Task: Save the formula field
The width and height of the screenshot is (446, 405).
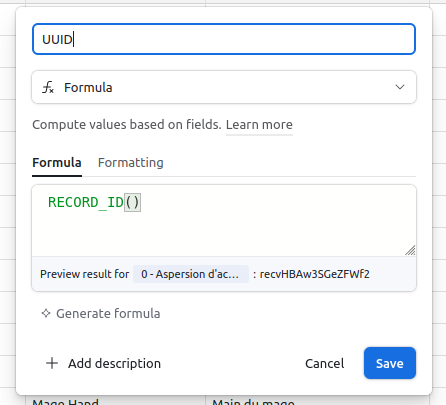Action: click(390, 363)
